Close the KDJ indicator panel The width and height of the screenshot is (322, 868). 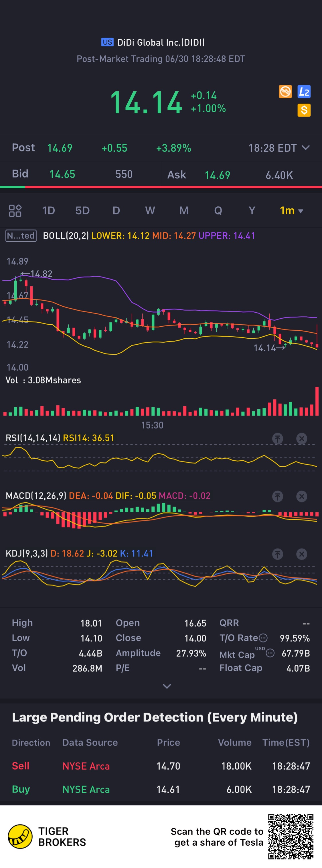point(301,554)
